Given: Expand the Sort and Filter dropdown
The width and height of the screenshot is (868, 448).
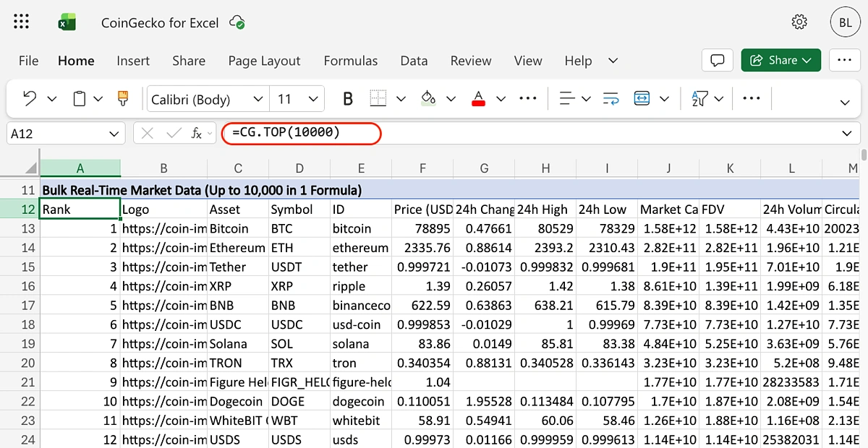Looking at the screenshot, I should [719, 99].
